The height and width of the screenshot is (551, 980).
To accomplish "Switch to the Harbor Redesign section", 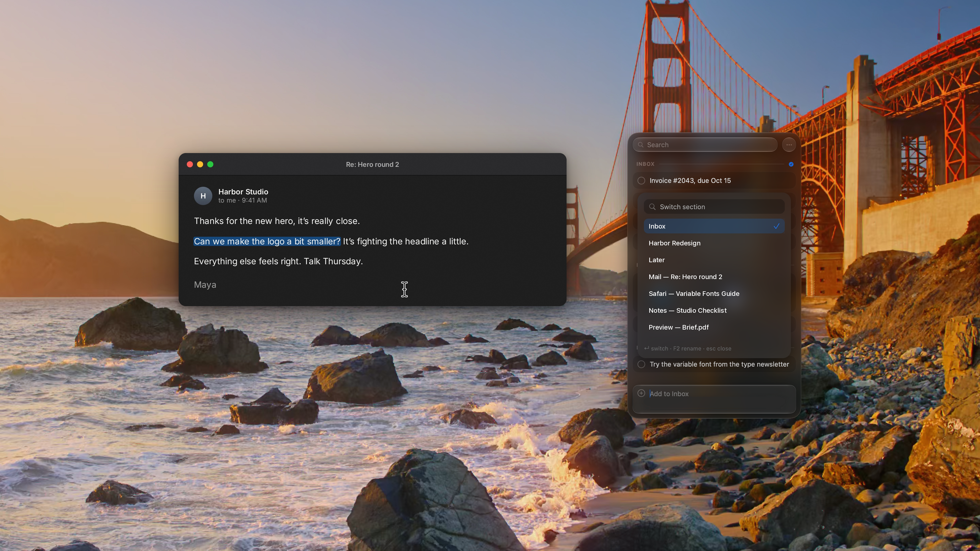I will tap(714, 243).
